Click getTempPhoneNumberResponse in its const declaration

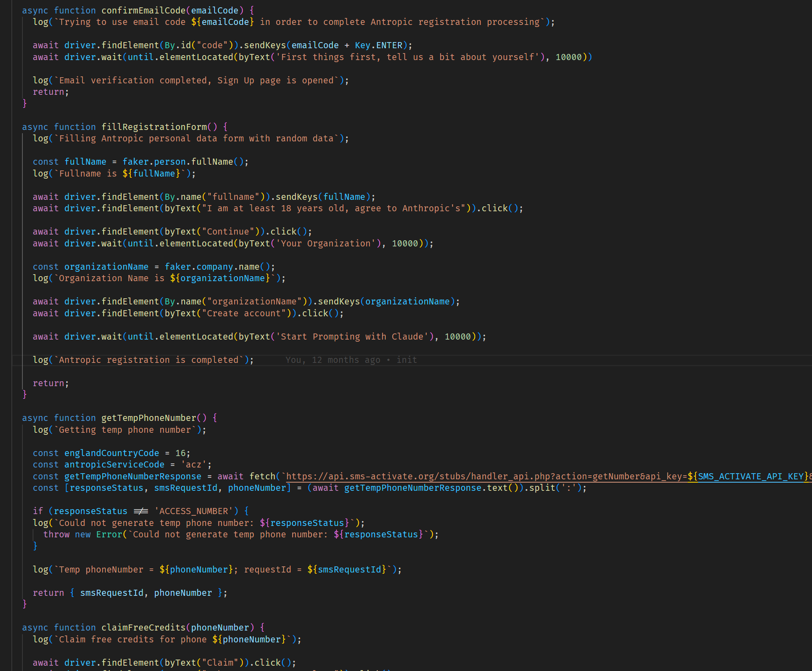click(x=133, y=476)
